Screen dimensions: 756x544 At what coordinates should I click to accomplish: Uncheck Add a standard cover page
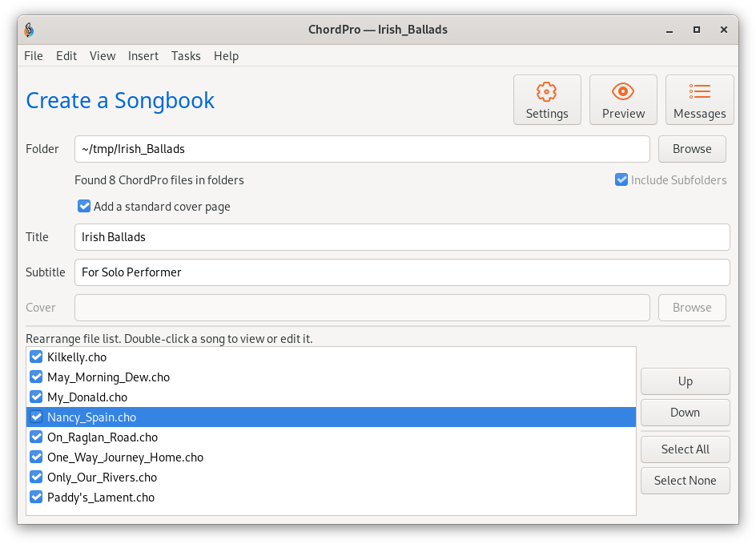84,207
